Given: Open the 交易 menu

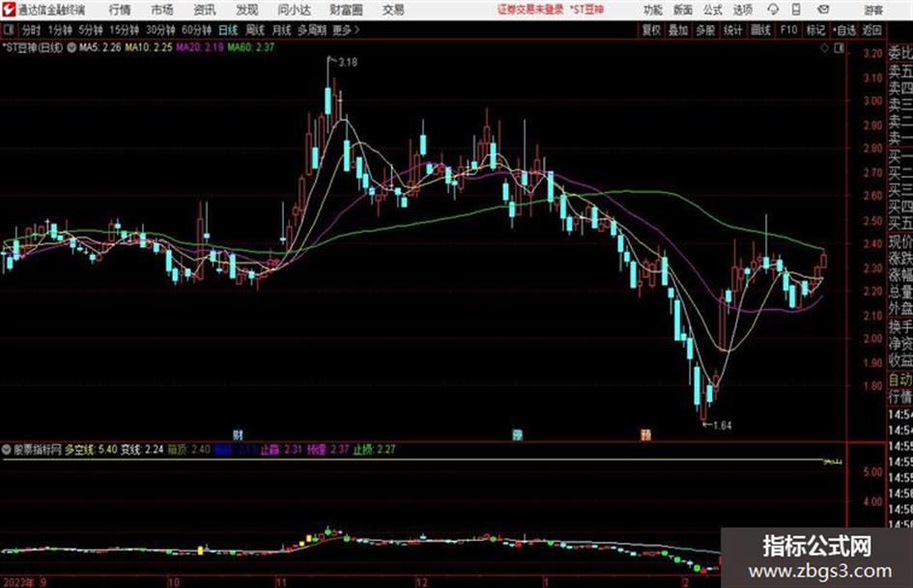Looking at the screenshot, I should [x=393, y=10].
